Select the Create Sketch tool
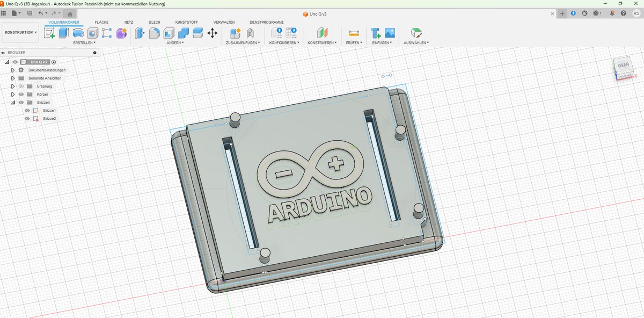Screen dimensions: 644x318 pos(49,33)
